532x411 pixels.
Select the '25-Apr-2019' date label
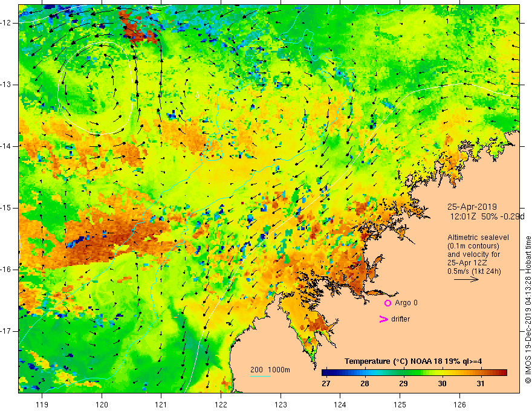[x=472, y=207]
